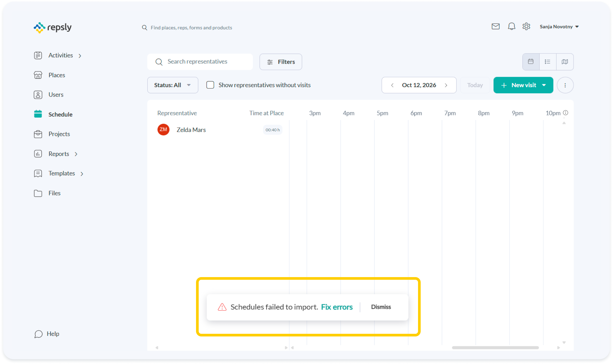Switch to calendar view icon
Image resolution: width=613 pixels, height=364 pixels.
(531, 62)
